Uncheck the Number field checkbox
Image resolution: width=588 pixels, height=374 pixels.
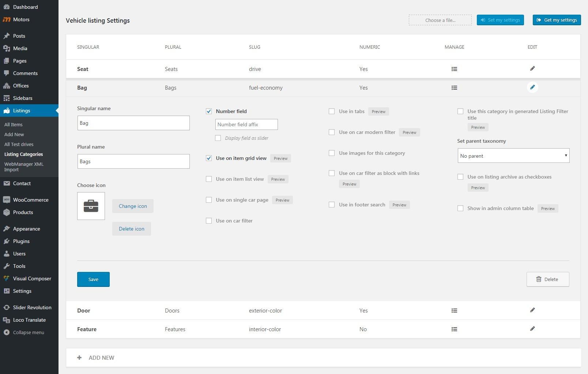(x=209, y=111)
